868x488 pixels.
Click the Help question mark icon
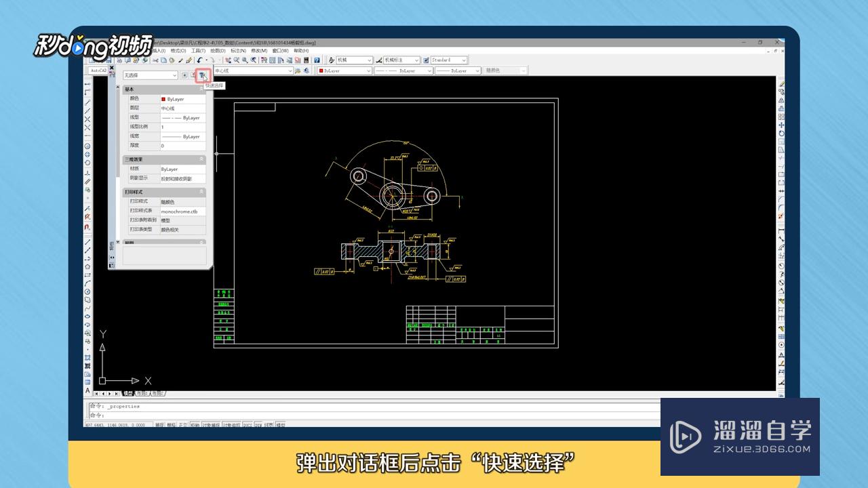317,60
